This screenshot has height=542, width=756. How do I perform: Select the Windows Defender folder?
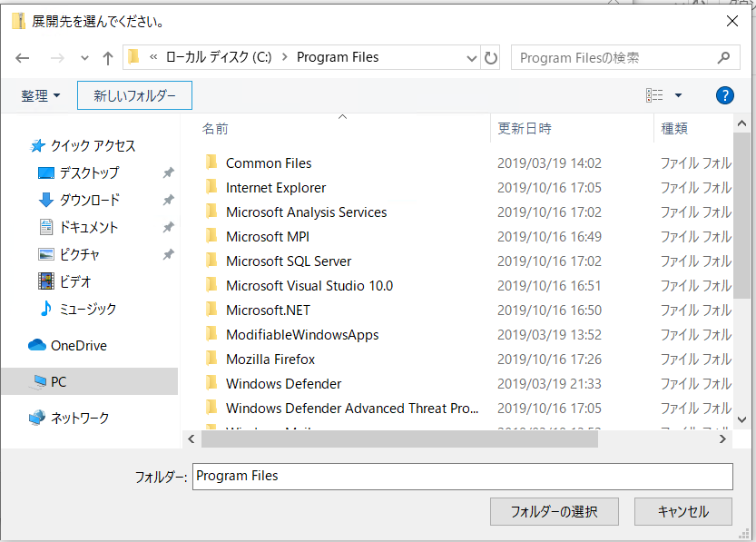[x=283, y=384]
